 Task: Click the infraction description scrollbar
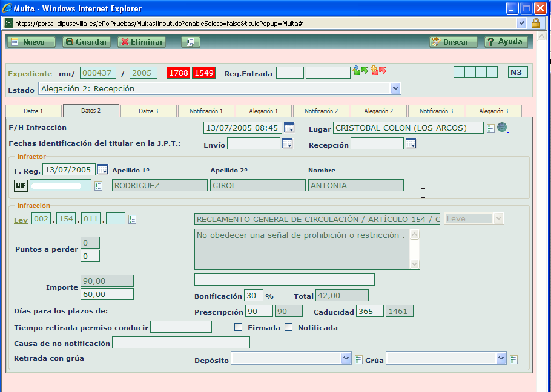[415, 248]
